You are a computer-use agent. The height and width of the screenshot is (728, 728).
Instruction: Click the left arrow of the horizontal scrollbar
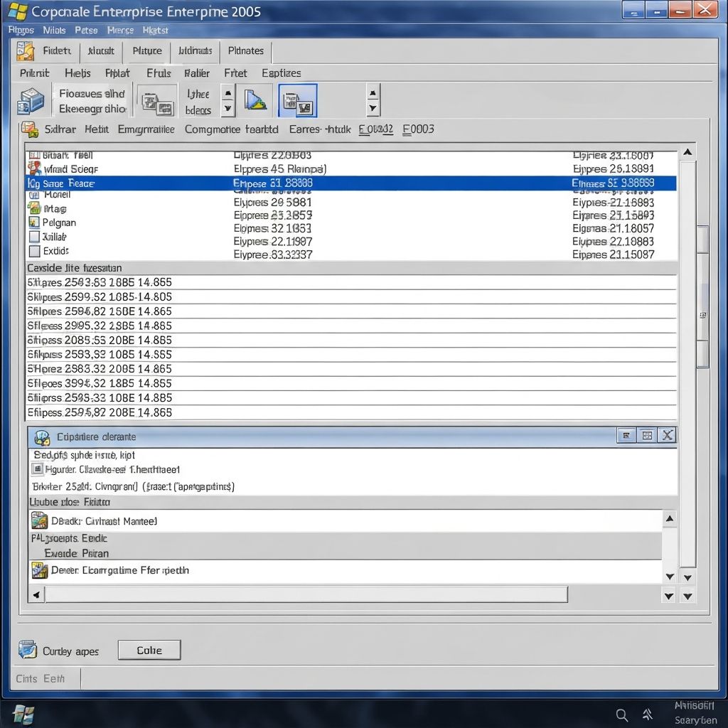tap(36, 594)
